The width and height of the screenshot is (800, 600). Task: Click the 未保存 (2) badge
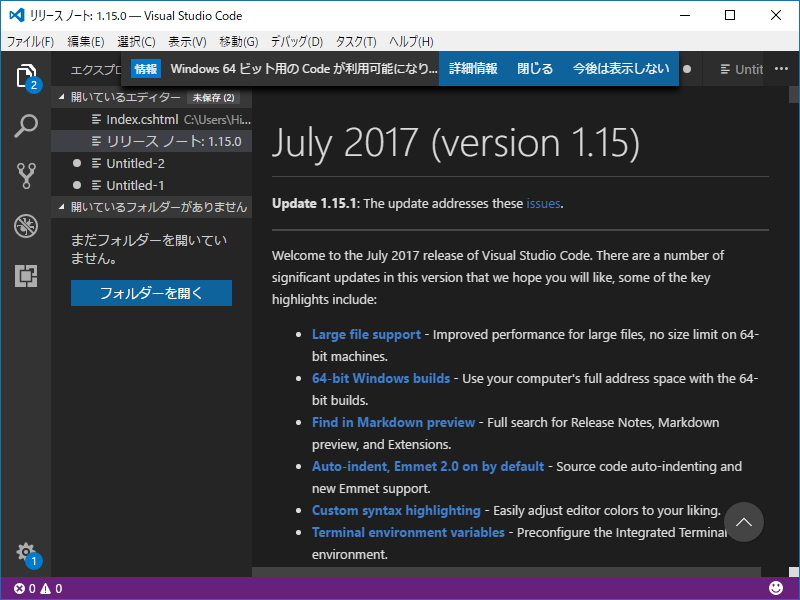point(213,97)
